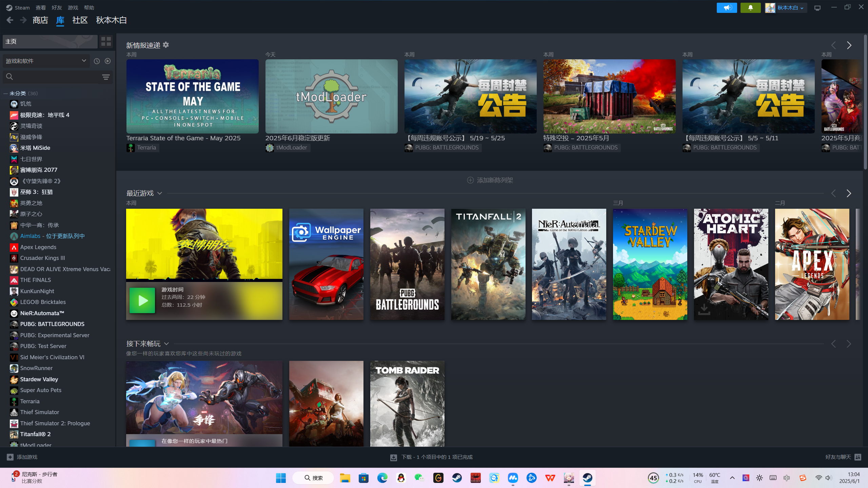The image size is (868, 488).
Task: Select Sid Meier's Civilization VI entry
Action: coord(52,358)
